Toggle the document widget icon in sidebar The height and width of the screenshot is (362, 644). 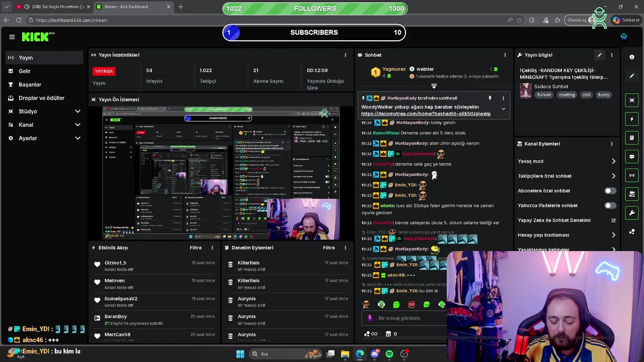pyautogui.click(x=632, y=138)
